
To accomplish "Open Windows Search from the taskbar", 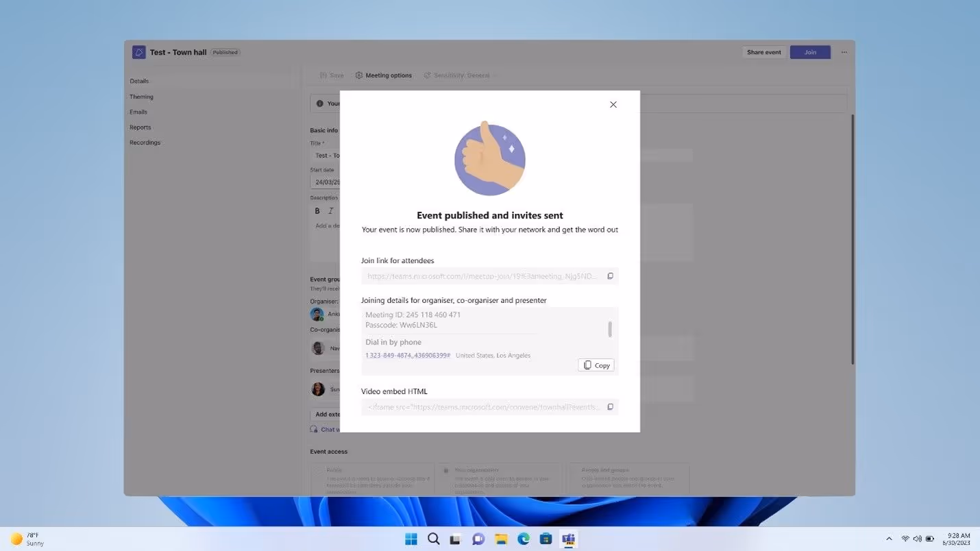I will [433, 539].
